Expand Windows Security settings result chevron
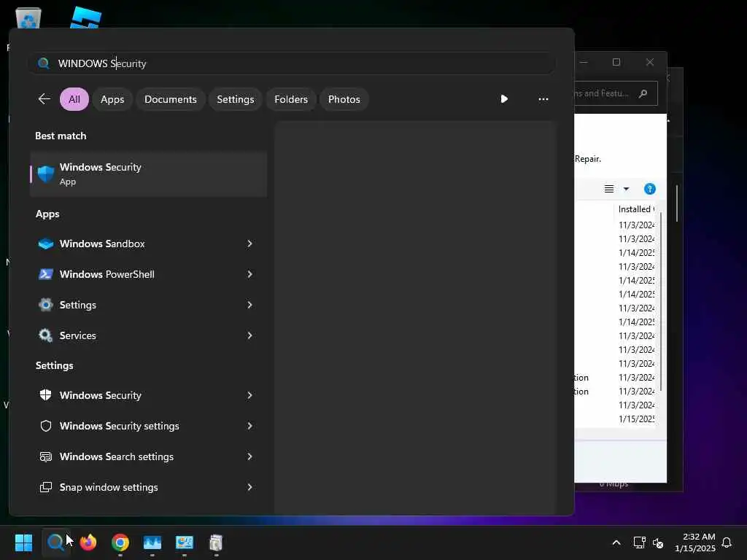 click(249, 426)
